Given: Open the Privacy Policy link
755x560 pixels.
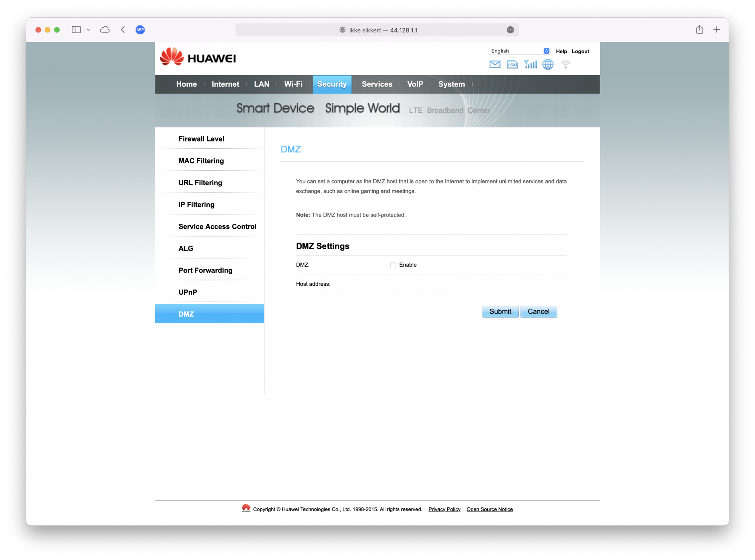Looking at the screenshot, I should 444,509.
